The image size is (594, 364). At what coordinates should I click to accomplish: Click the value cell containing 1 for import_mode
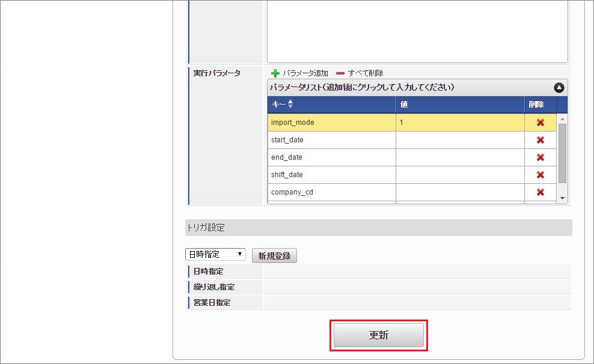[459, 122]
